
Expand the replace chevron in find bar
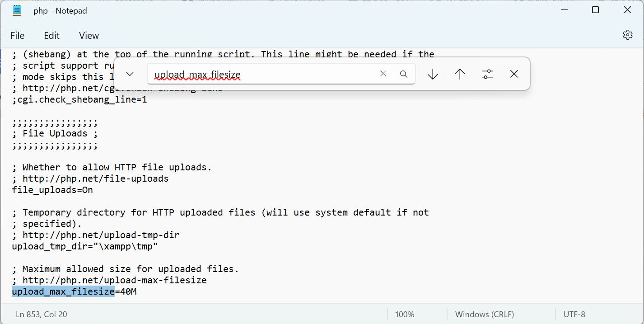coord(130,74)
